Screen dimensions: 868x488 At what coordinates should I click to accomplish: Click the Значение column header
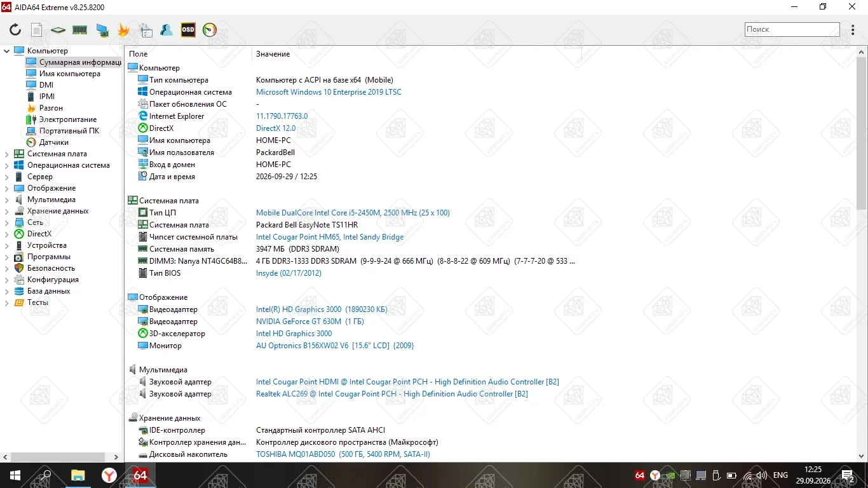tap(273, 54)
